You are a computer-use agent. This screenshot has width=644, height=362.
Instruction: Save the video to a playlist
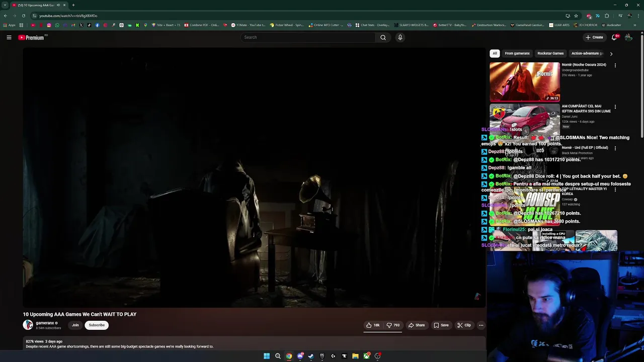pos(441,325)
